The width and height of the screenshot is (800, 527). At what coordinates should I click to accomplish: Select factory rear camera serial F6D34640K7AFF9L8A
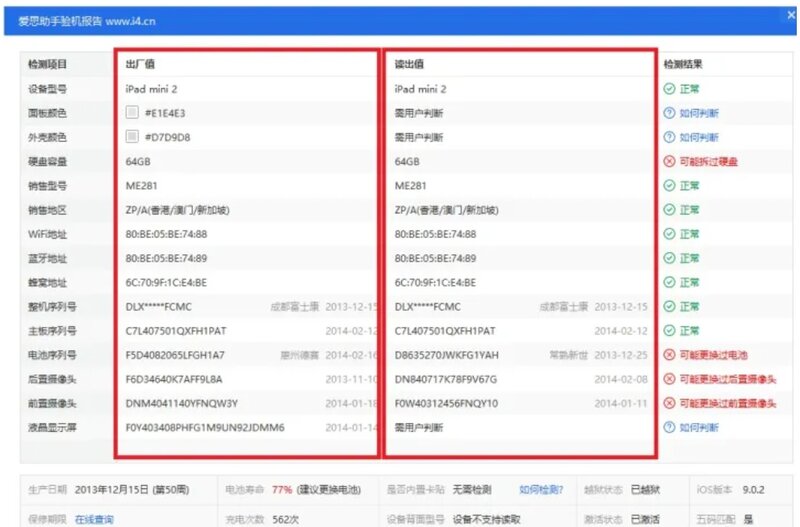coord(174,379)
